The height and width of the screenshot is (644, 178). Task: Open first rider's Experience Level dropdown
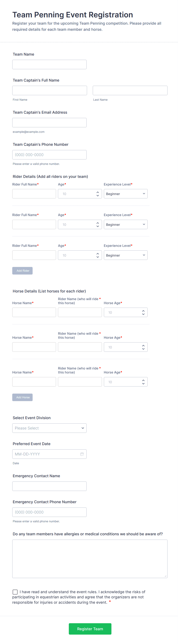pos(125,194)
